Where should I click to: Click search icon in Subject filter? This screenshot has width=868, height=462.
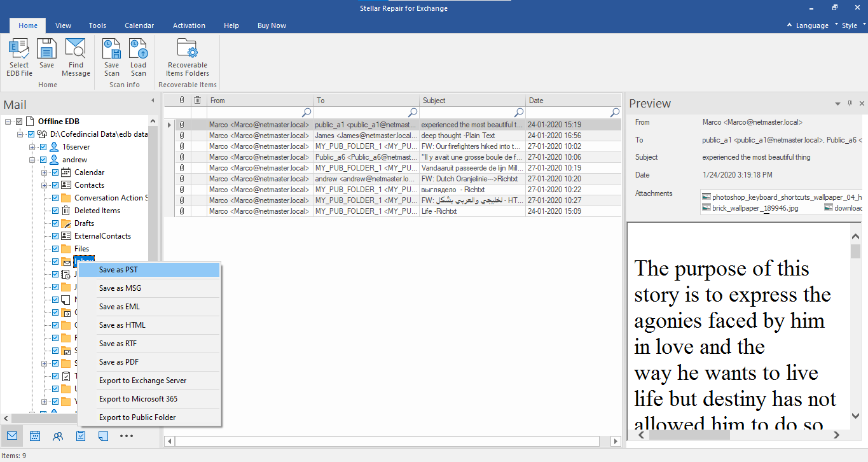(519, 113)
